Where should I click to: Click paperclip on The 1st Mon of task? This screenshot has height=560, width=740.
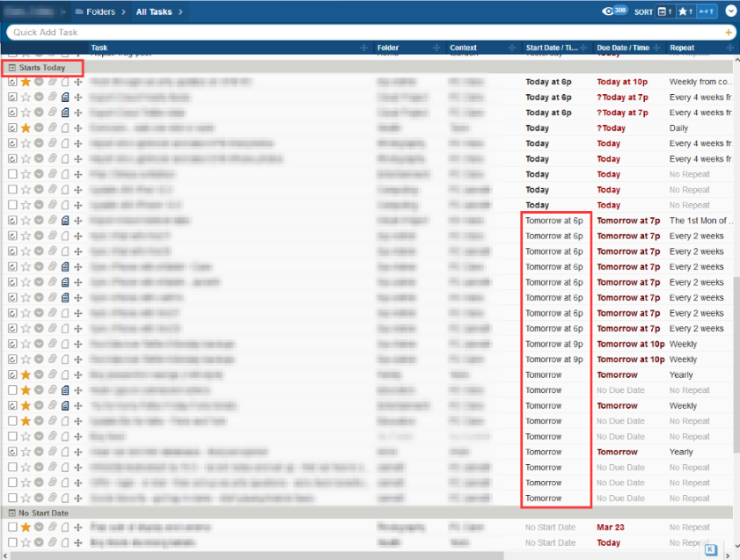(x=53, y=221)
